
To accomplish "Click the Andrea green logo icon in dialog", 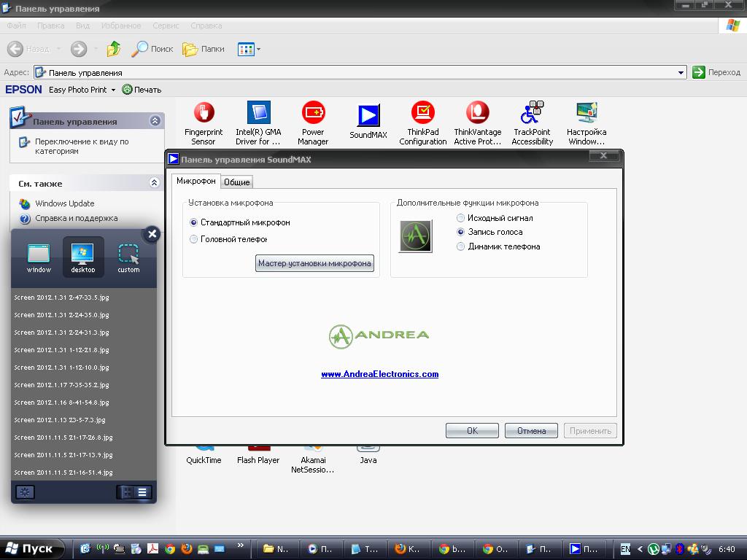I will [415, 236].
